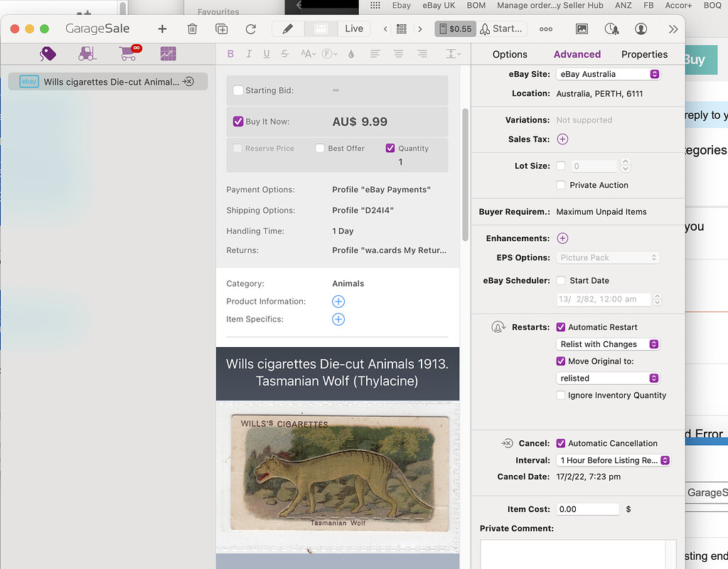Image resolution: width=728 pixels, height=569 pixels.
Task: Start the listing with rocket button
Action: point(501,28)
